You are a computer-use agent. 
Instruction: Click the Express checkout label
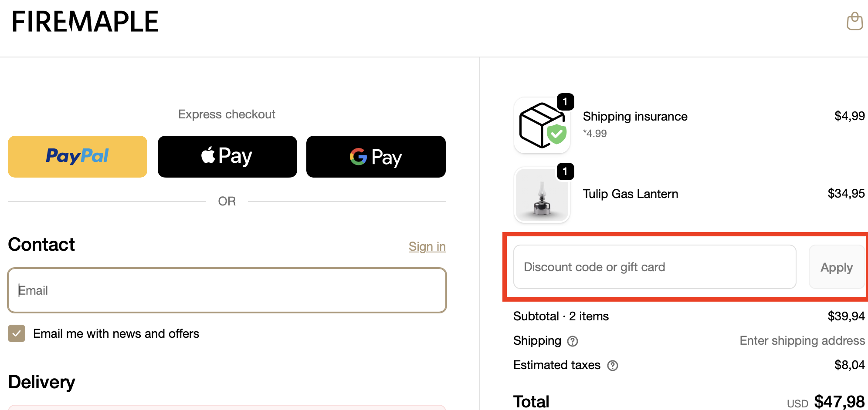point(227,114)
